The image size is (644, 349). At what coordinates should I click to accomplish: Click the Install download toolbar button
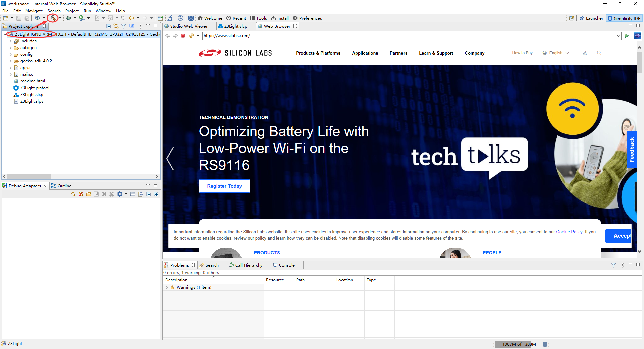point(280,18)
